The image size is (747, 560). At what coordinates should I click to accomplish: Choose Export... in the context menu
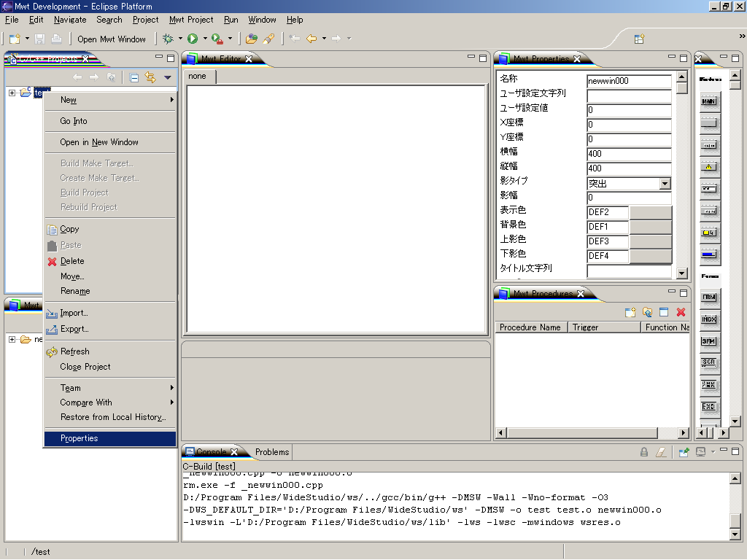click(110, 329)
